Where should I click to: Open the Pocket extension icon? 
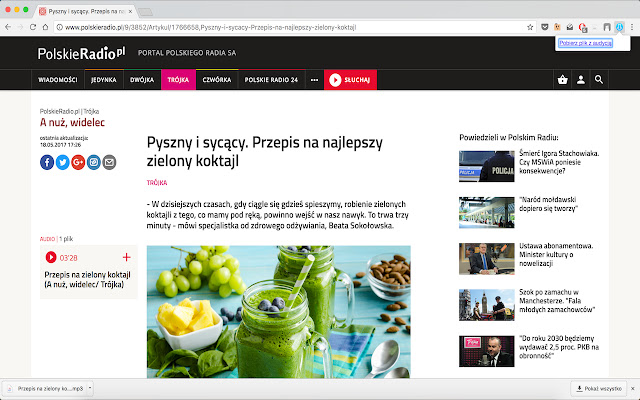point(544,27)
